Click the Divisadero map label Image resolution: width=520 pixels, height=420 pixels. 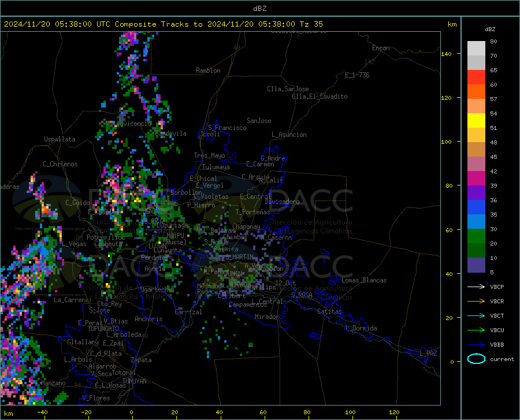[282, 202]
